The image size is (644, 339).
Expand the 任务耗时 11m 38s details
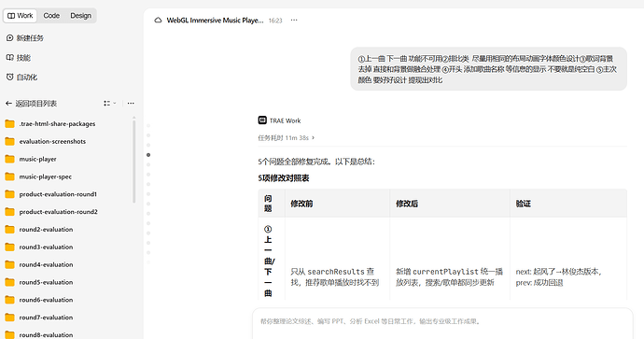click(x=287, y=138)
